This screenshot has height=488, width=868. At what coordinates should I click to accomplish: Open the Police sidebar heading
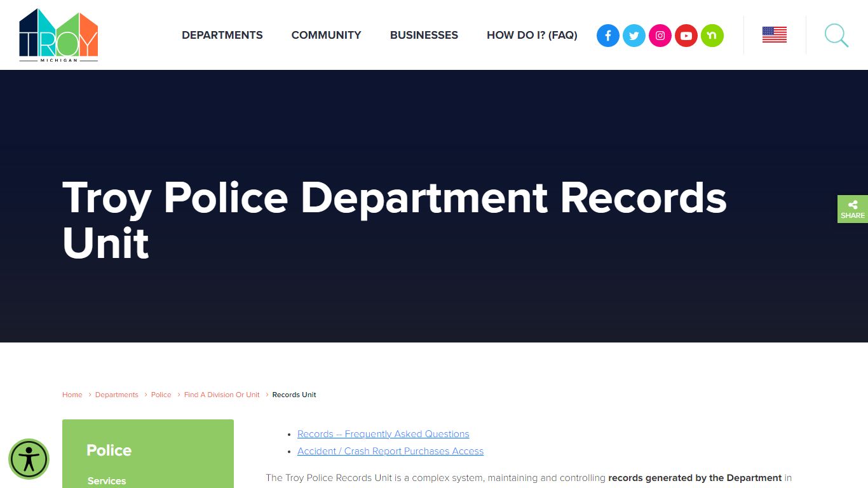click(x=109, y=451)
